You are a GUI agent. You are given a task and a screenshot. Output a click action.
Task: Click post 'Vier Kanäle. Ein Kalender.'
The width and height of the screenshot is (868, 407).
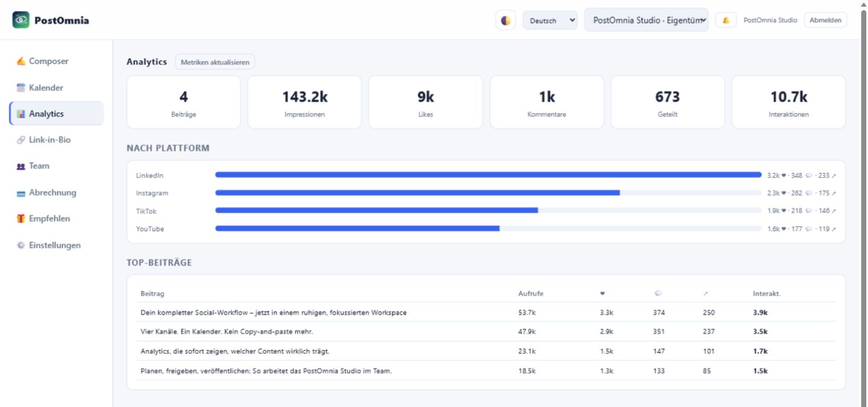click(x=227, y=332)
